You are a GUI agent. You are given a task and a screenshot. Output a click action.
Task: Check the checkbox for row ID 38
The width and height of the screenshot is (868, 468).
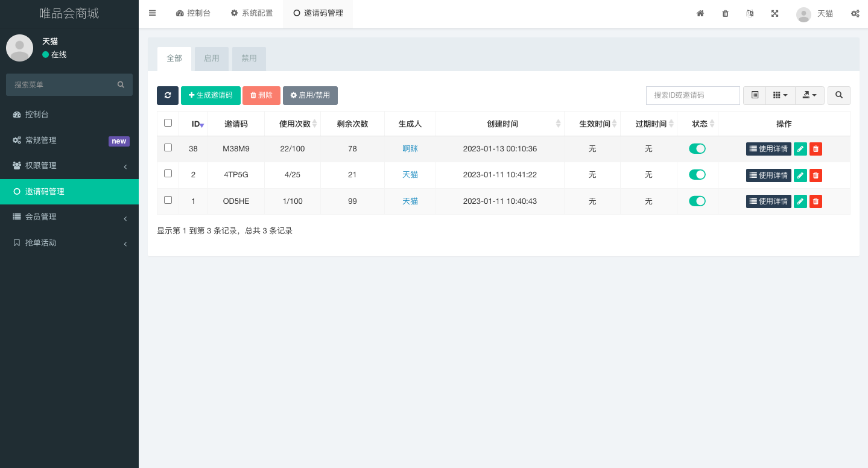pos(168,148)
